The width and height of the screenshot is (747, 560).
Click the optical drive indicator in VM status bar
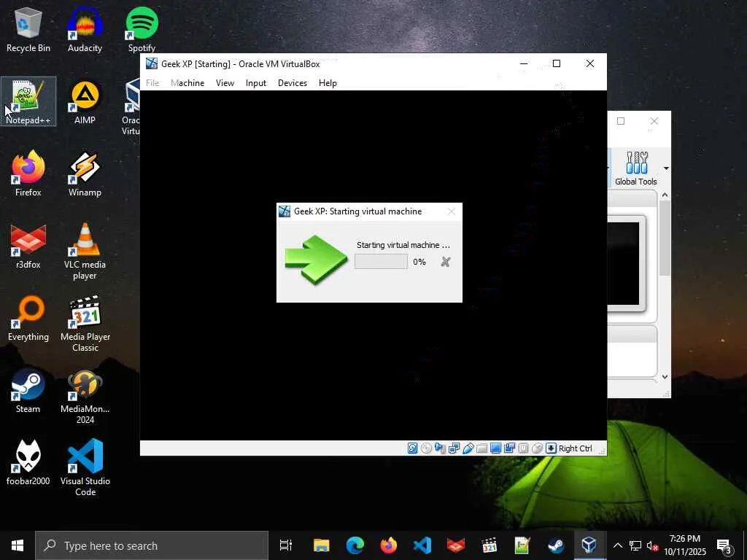pos(426,448)
